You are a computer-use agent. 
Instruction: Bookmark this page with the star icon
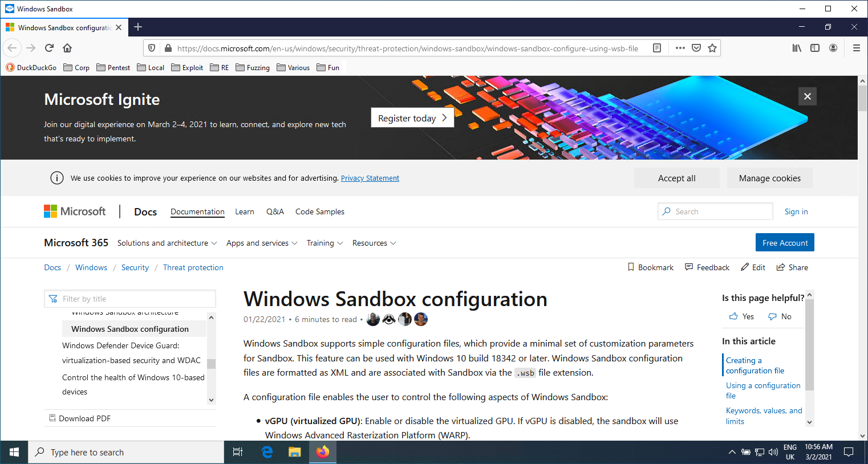coord(712,48)
